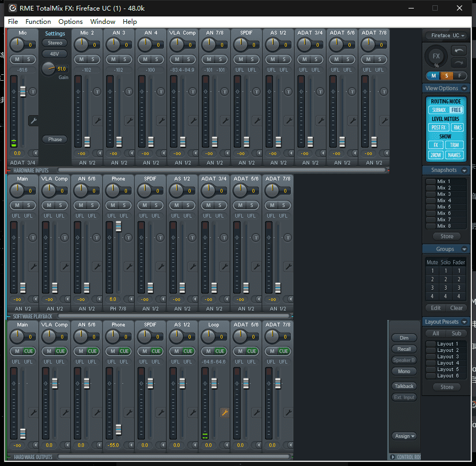Toggle Phase invert for Mic
476x466 pixels.
55,140
